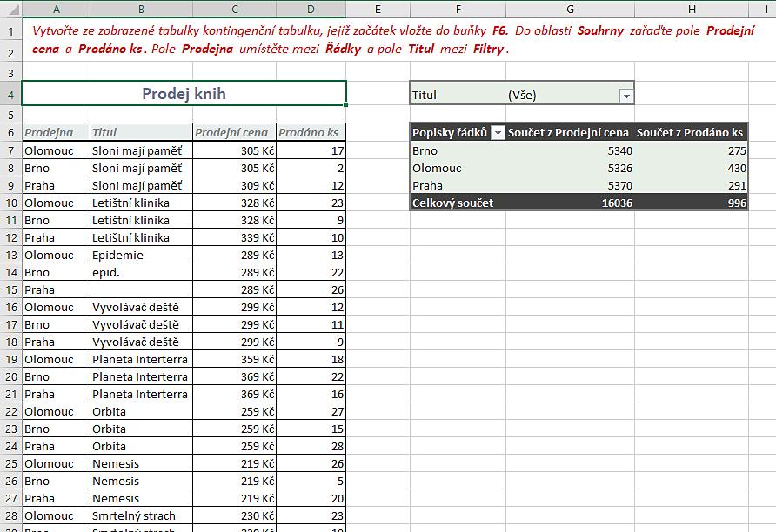Screen dimensions: 776x532
Task: Click the empty Titul cell in row 15
Action: [139, 289]
